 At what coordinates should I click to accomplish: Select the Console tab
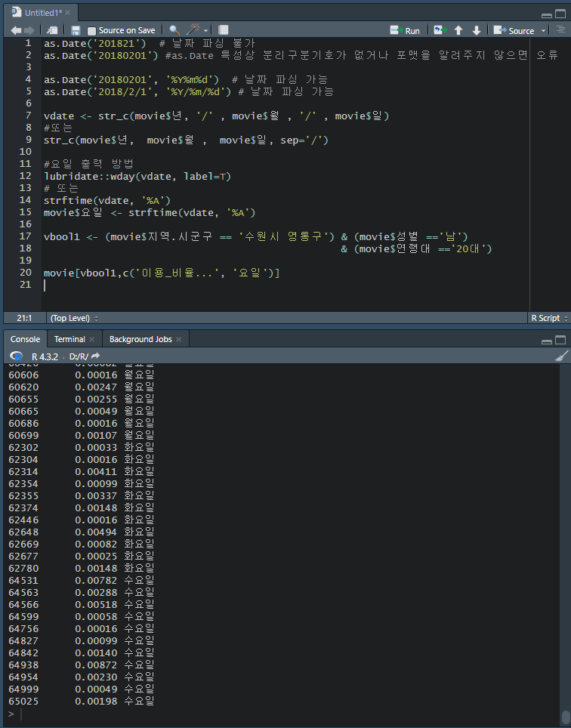pyautogui.click(x=25, y=339)
